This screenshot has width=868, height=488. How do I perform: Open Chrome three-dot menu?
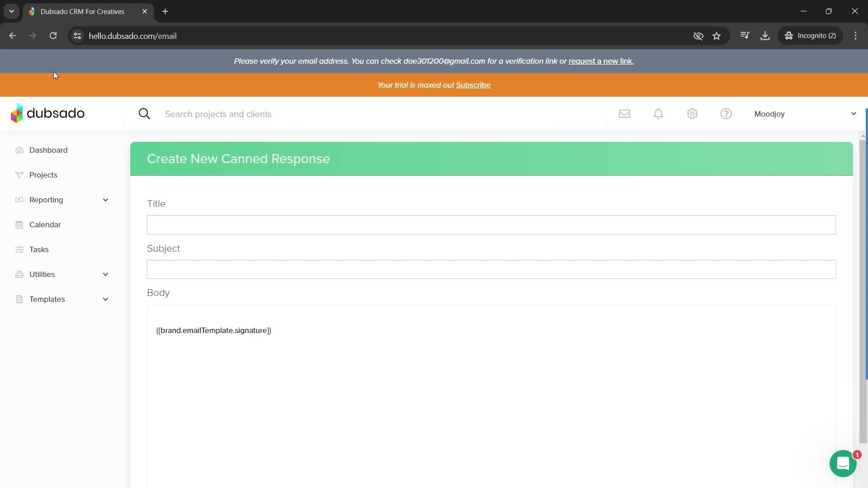coord(855,36)
